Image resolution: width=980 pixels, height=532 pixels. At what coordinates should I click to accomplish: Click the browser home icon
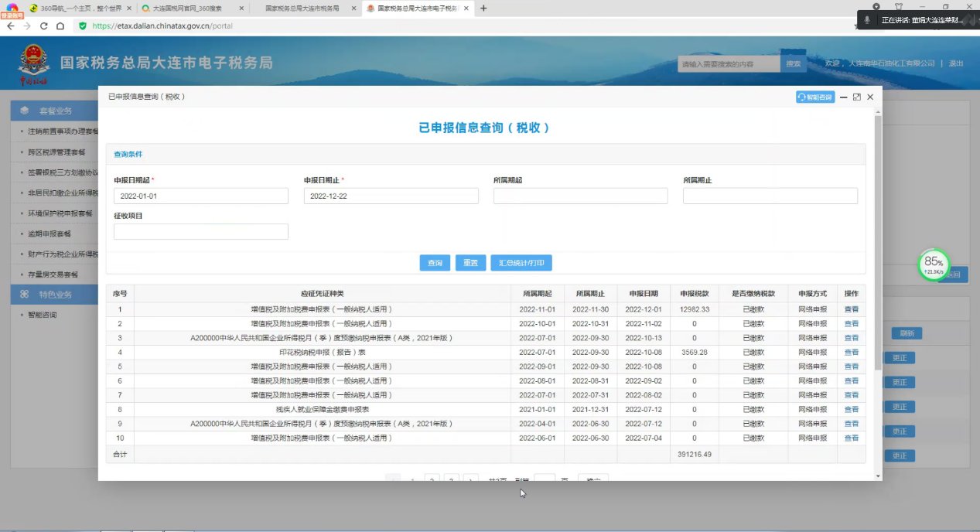pyautogui.click(x=60, y=26)
